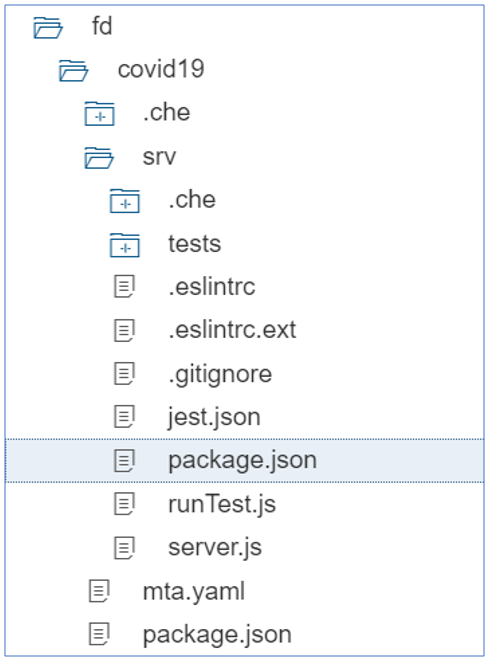Select the tests folder label
490x660 pixels.
coord(194,244)
